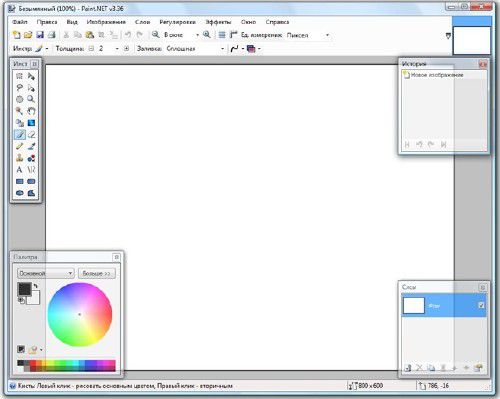Select the Pan hand tool
Screen dimensions: 500x399
point(31,111)
